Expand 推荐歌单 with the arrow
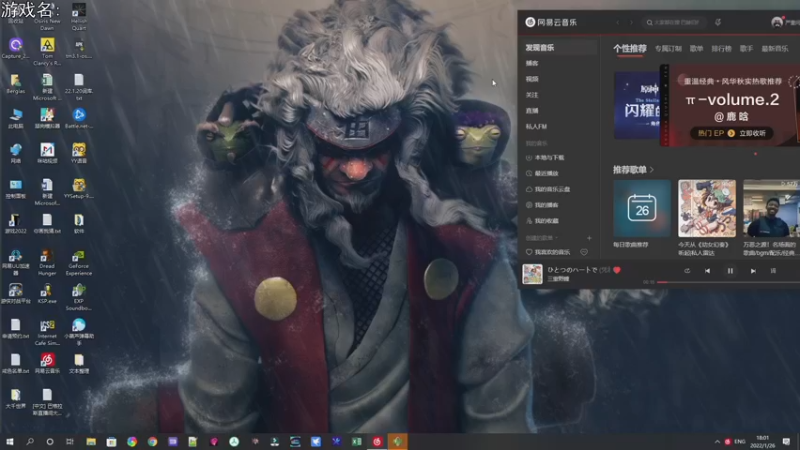The height and width of the screenshot is (450, 800). [x=652, y=170]
